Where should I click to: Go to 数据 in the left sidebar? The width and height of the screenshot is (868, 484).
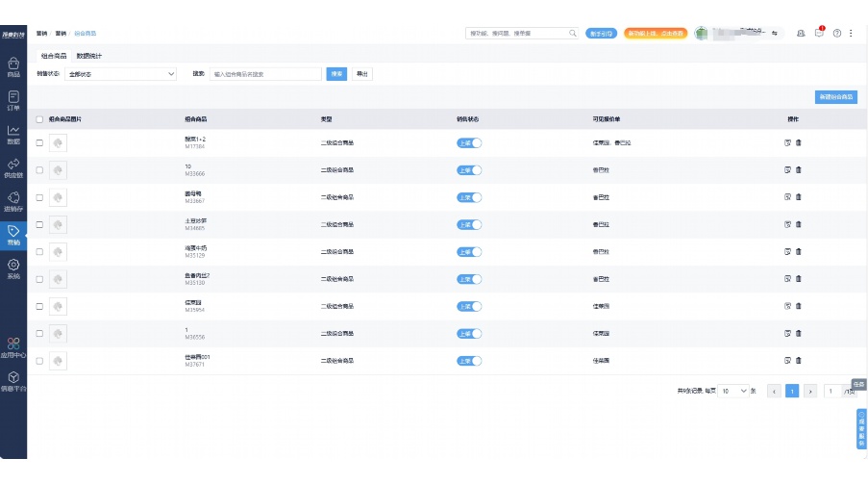(13, 134)
